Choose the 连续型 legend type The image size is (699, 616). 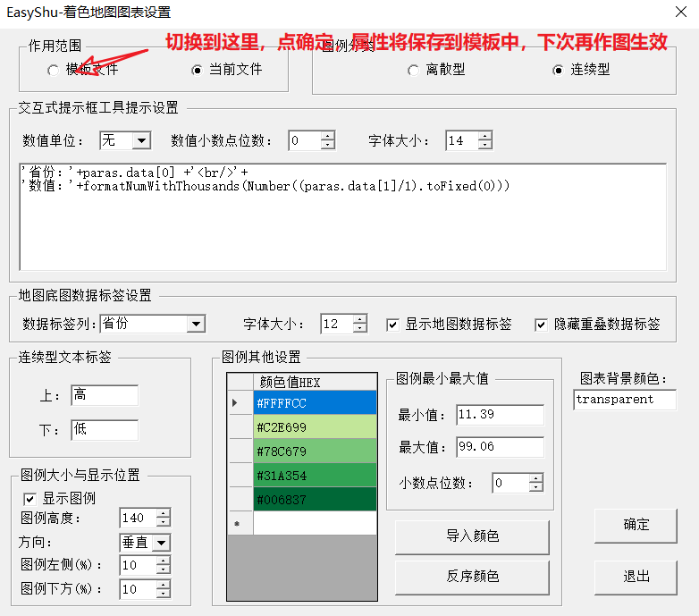pos(558,70)
